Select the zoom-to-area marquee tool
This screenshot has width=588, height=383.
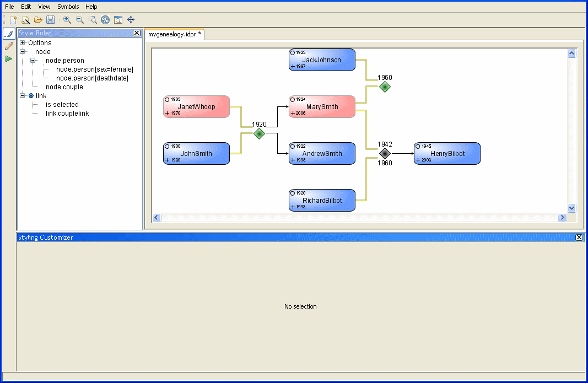[93, 20]
